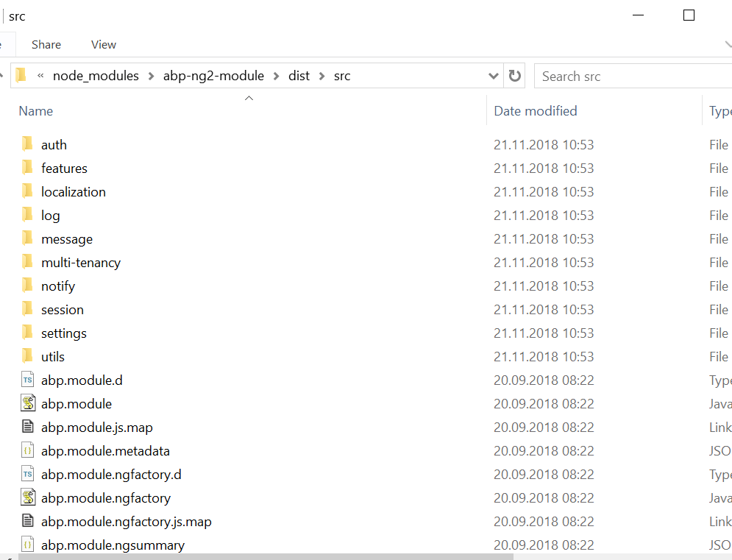Go to the dist folder via breadcrumb
Image resolution: width=732 pixels, height=560 pixels.
299,75
